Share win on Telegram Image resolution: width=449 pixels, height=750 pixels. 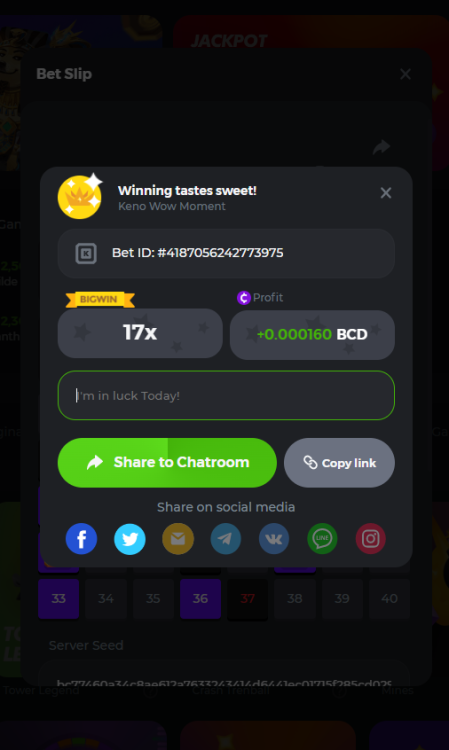[x=226, y=539]
